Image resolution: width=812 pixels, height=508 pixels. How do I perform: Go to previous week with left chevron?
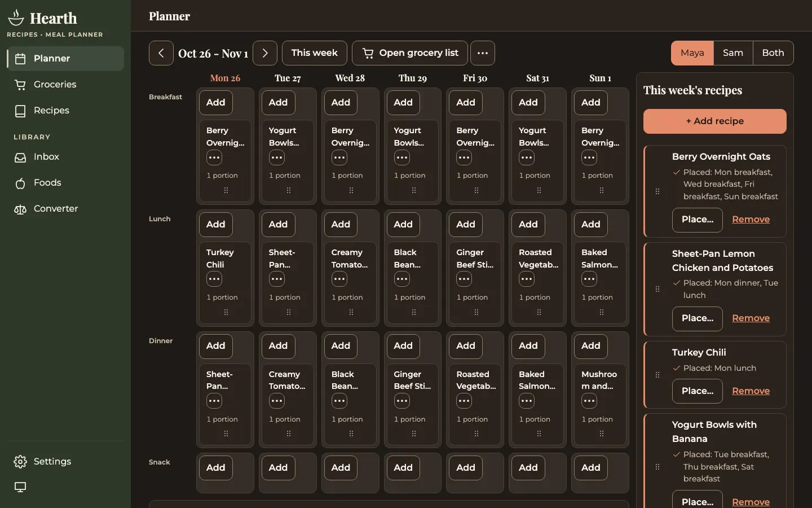161,53
